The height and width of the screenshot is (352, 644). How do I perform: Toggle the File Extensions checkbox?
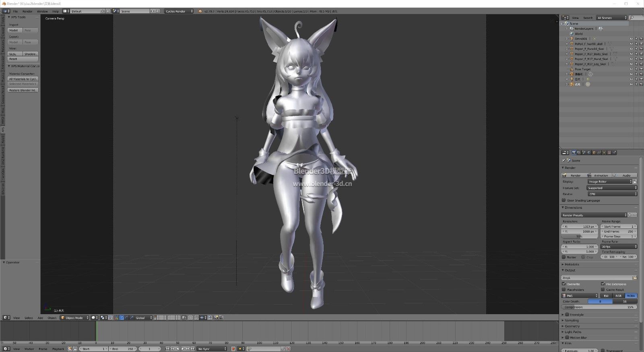pos(603,284)
